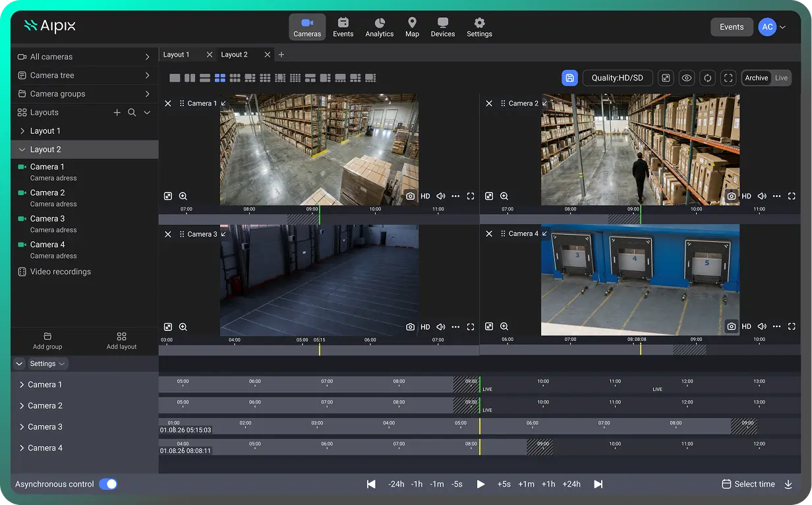Collapse the timeline panel chevron beside Settings
The height and width of the screenshot is (505, 812).
click(x=19, y=364)
